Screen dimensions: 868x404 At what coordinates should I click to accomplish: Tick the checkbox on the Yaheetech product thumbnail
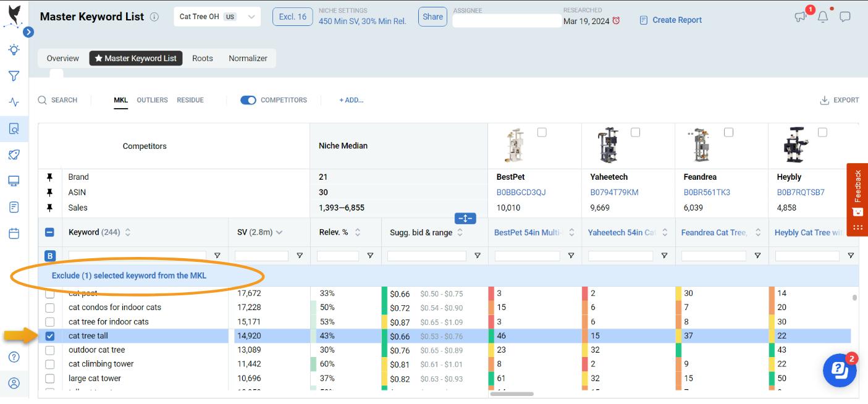[x=635, y=132]
